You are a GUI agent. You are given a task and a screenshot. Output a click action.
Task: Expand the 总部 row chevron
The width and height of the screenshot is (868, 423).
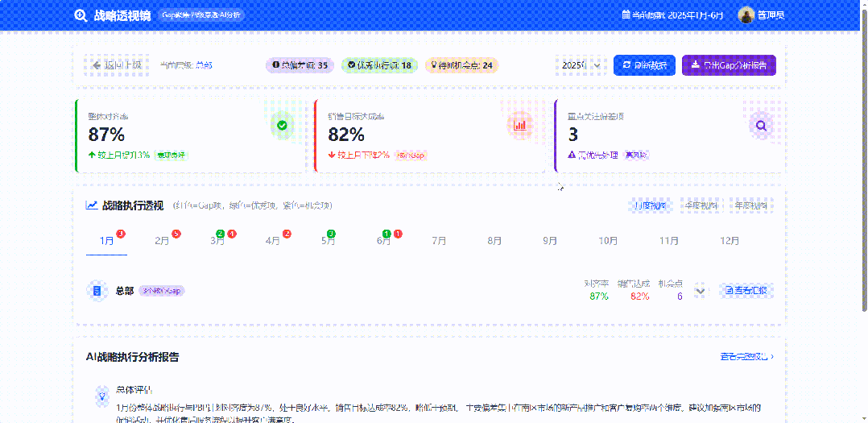[x=701, y=290]
